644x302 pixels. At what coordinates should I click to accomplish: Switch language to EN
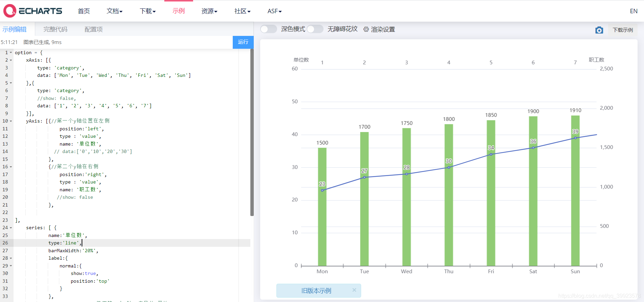tap(633, 11)
